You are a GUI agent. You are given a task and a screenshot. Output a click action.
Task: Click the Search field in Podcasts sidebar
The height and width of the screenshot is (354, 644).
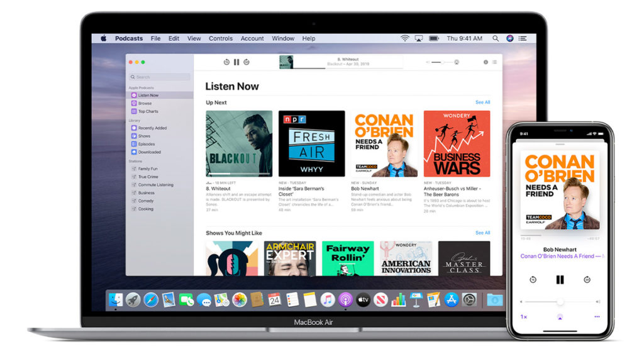160,77
